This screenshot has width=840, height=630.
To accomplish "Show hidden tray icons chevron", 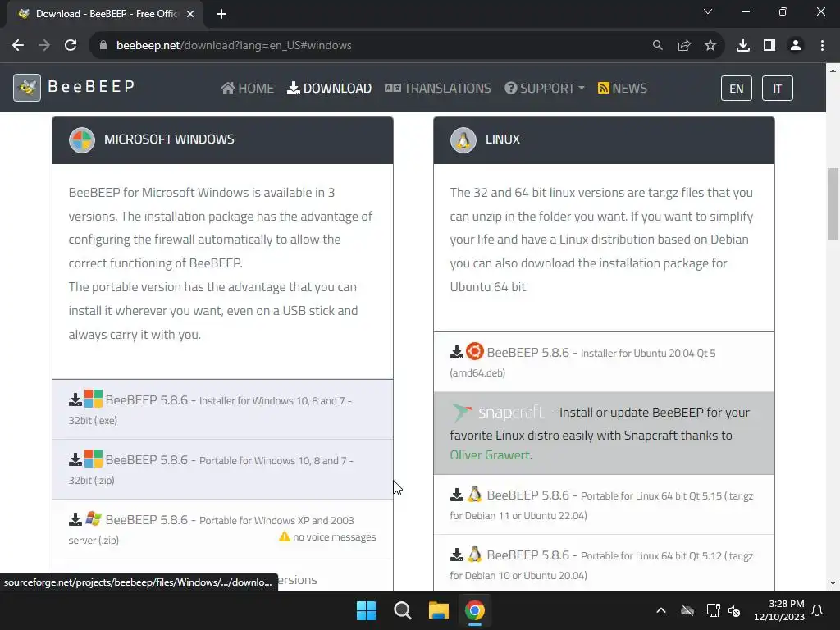I will point(661,610).
